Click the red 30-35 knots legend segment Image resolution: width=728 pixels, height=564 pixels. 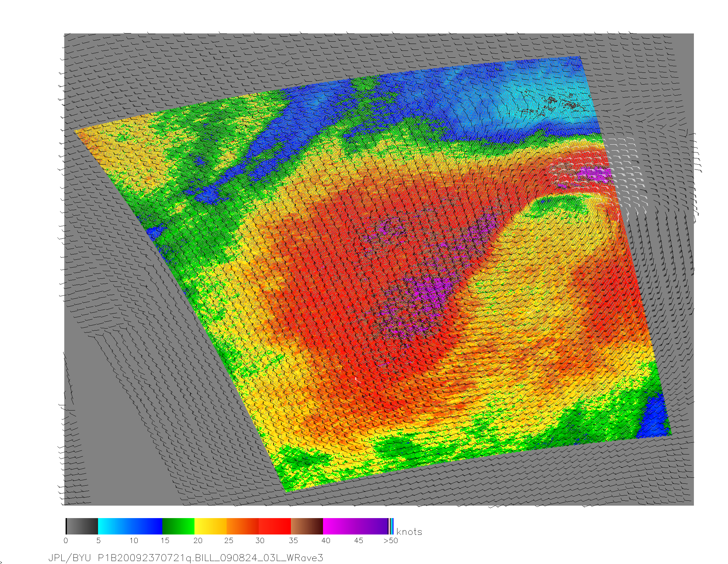tap(275, 526)
